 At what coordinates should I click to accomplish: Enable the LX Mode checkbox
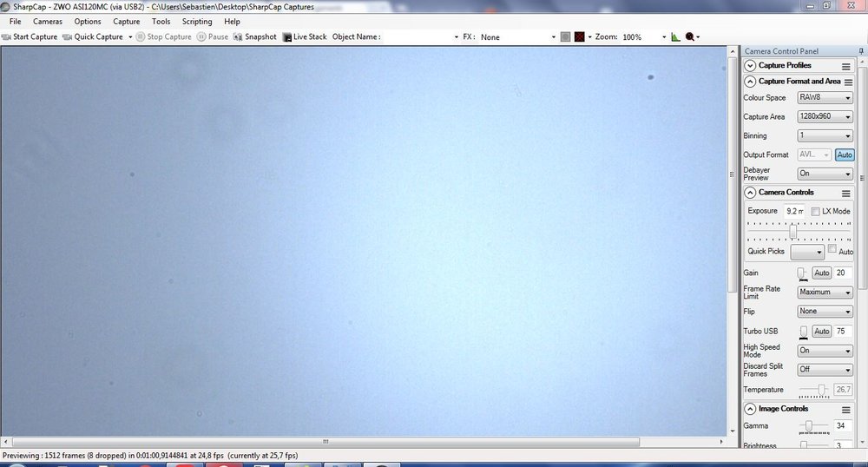pyautogui.click(x=815, y=212)
